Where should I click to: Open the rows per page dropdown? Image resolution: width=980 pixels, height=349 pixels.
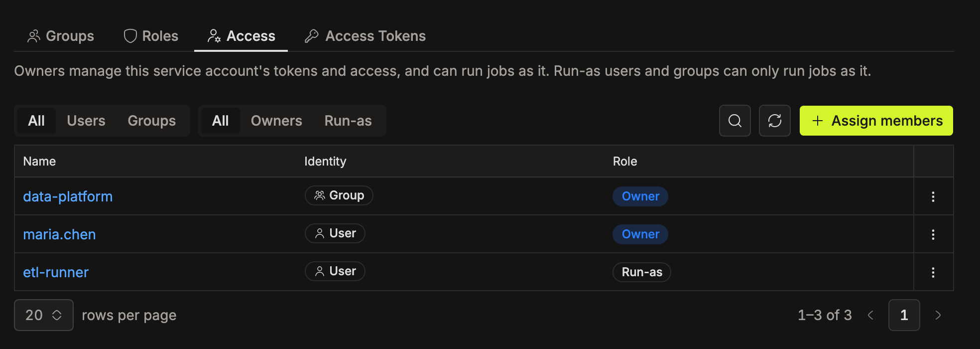click(44, 315)
